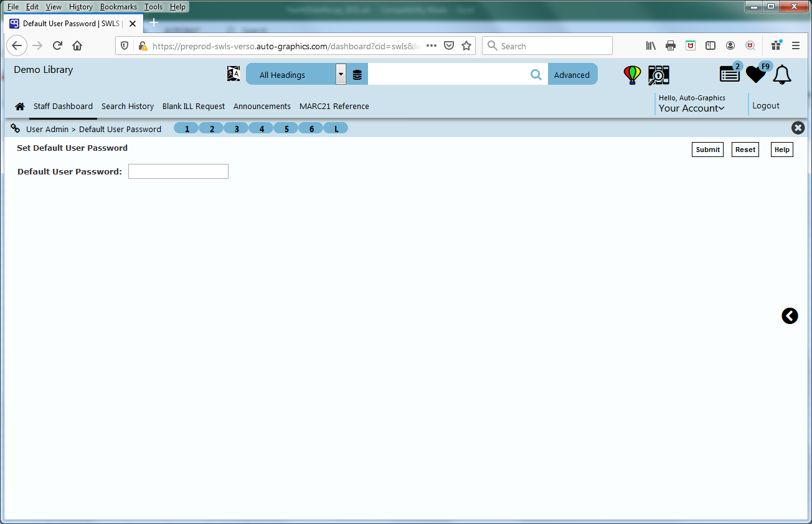This screenshot has width=812, height=524.
Task: Click the Logout link
Action: [x=766, y=106]
